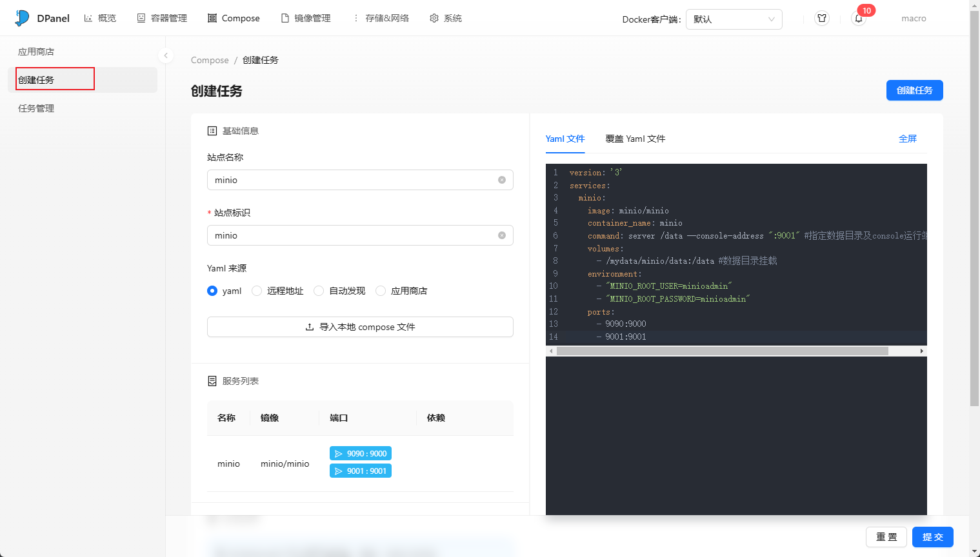Screen dimensions: 980x557
Task: Click the 重置 reset button
Action: point(886,537)
